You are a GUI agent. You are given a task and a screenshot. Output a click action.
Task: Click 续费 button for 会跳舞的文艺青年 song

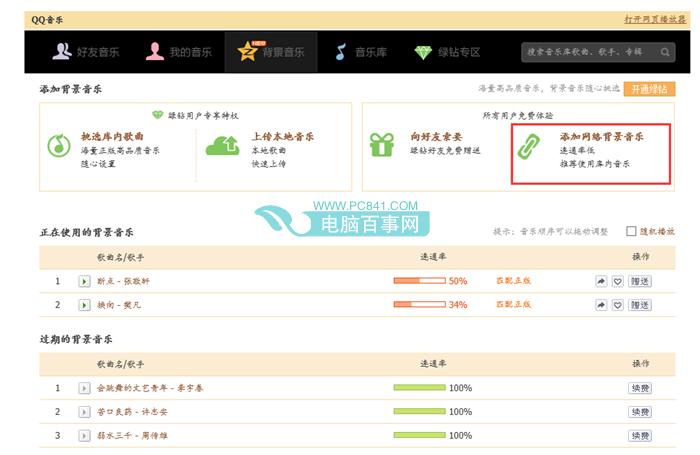(x=639, y=388)
